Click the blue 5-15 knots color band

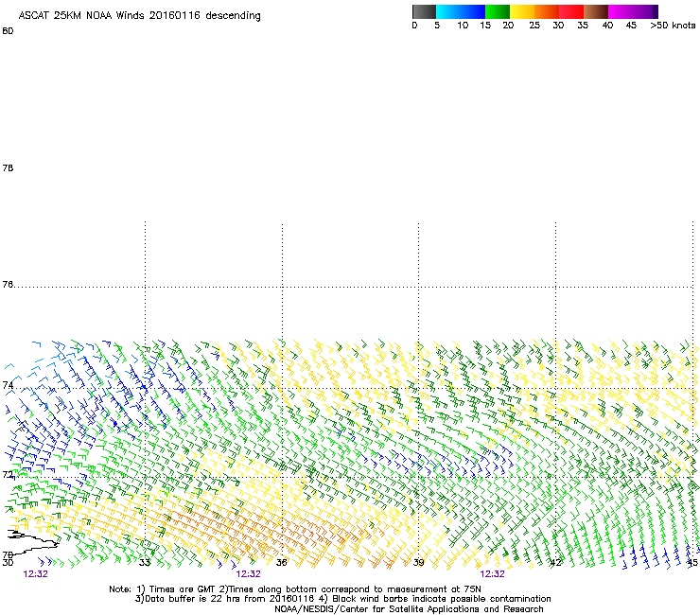pyautogui.click(x=461, y=11)
